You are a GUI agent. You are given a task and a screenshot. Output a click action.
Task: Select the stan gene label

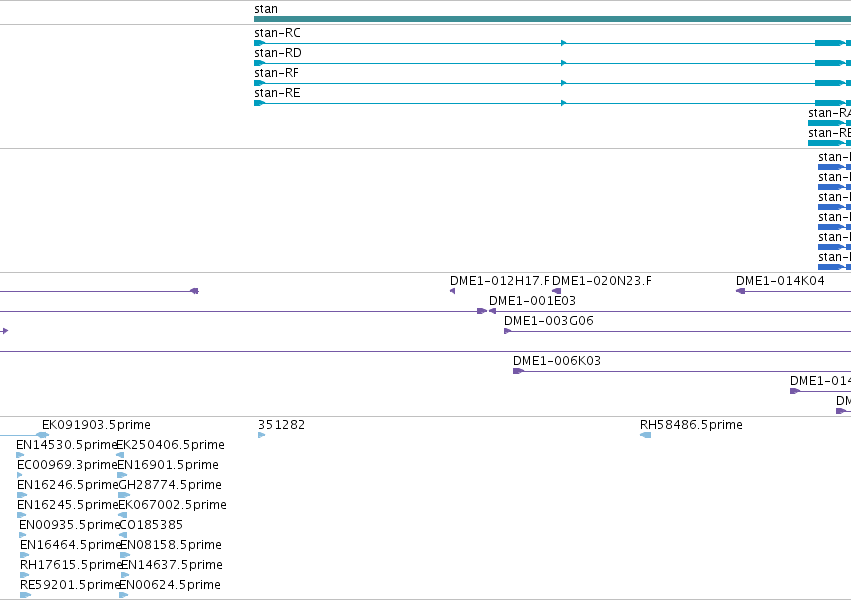pyautogui.click(x=266, y=9)
